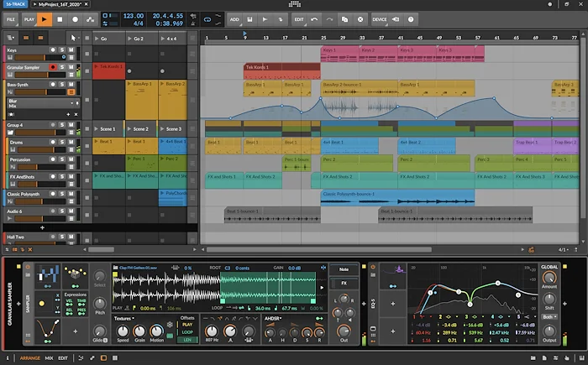Solo the Drums track
Image resolution: width=588 pixels, height=365 pixels.
click(62, 142)
